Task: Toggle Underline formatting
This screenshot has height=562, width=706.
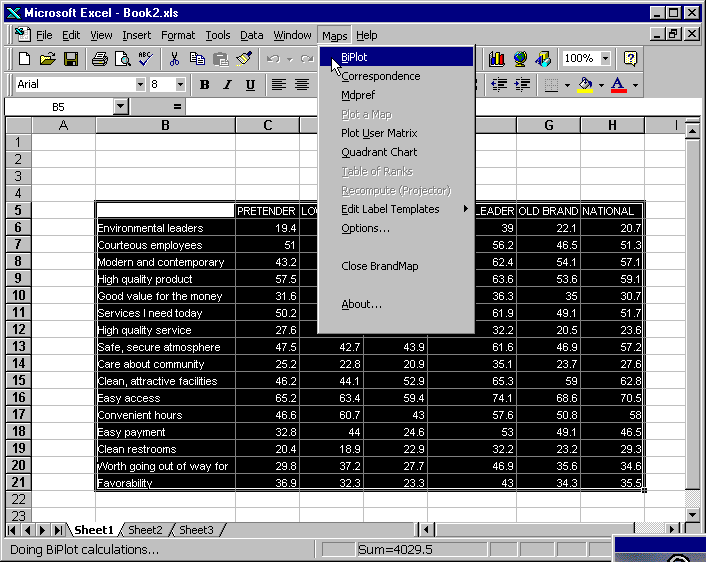Action: [250, 85]
